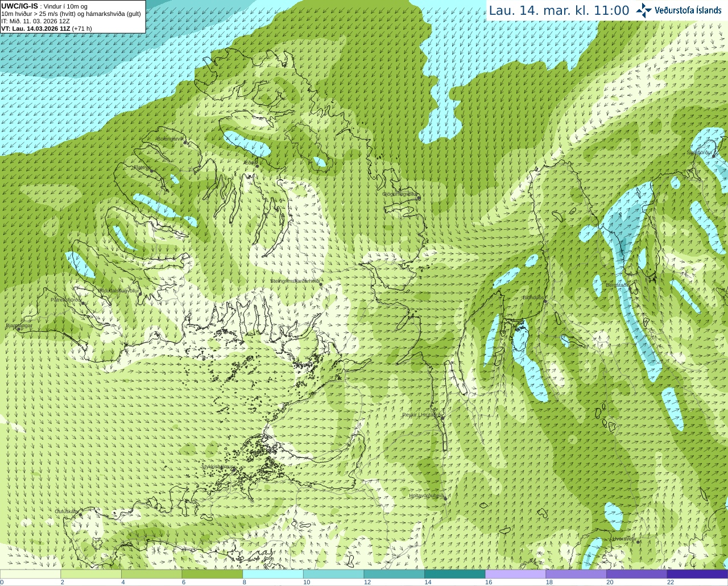Click the 2–4 m/s light green legend swatch
The image size is (728, 586).
91,574
